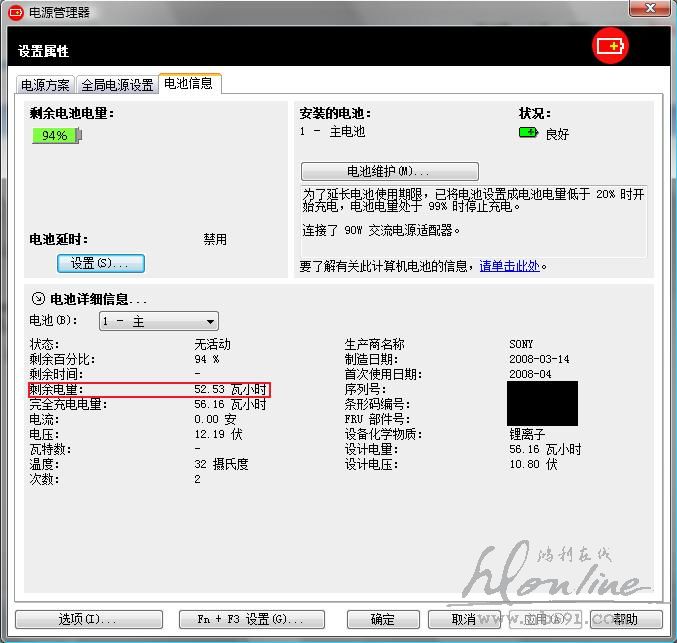
Task: Open the 电池(B) dropdown list
Action: pyautogui.click(x=159, y=321)
